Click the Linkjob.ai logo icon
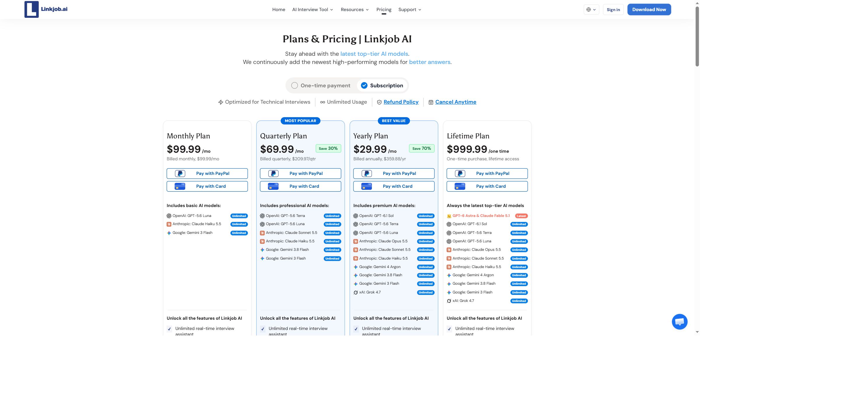This screenshot has height=419, width=868. point(31,9)
